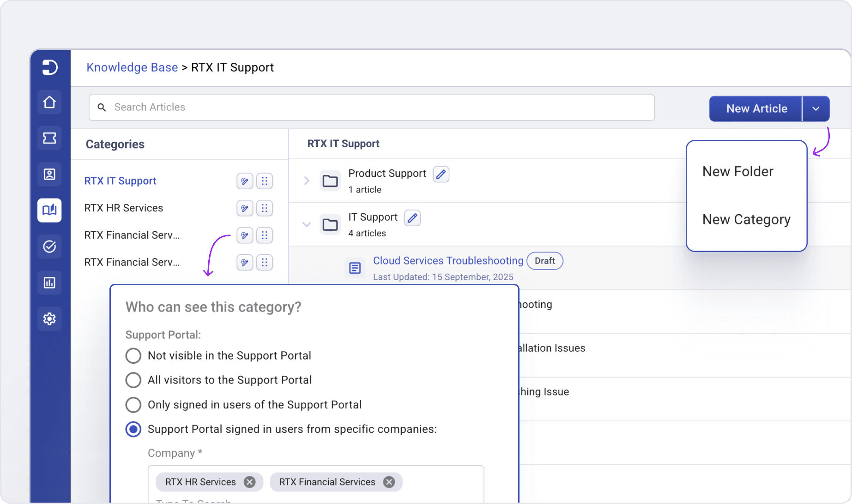852x504 pixels.
Task: Select 'Only signed in users of the Support Portal'
Action: click(133, 405)
